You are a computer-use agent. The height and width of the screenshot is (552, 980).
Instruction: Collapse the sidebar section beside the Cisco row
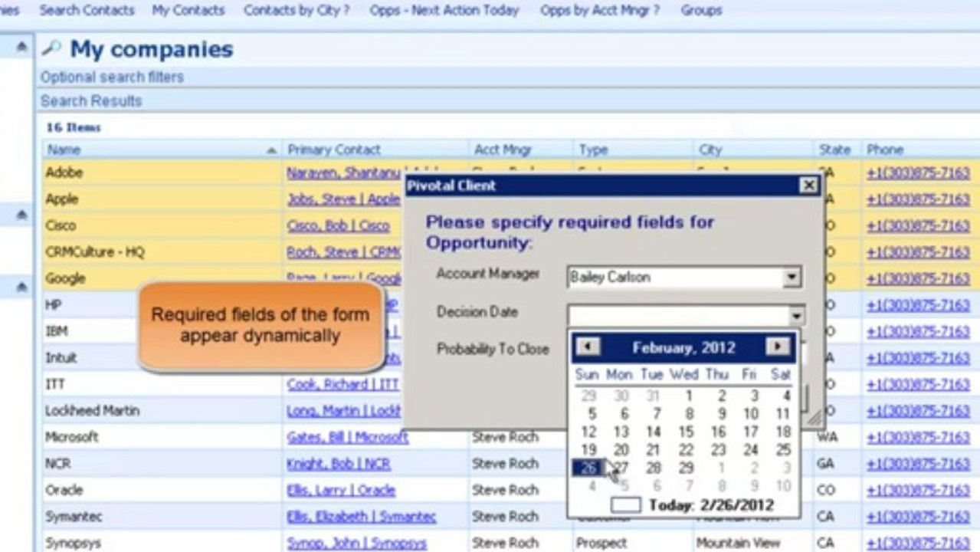pos(21,216)
